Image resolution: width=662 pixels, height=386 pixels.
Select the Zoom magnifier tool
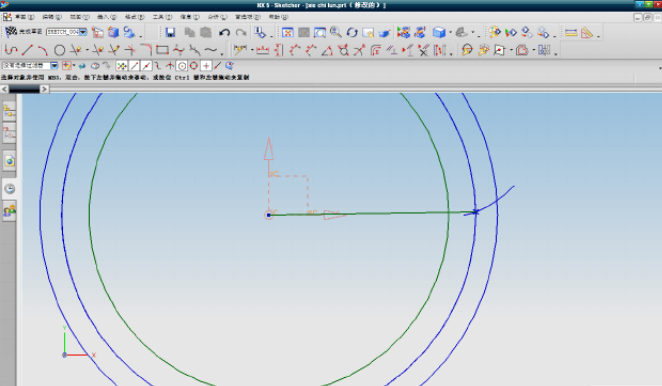[336, 33]
